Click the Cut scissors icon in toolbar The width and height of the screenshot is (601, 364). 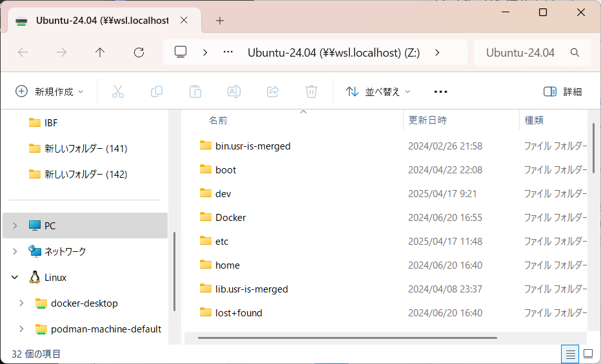click(x=117, y=91)
